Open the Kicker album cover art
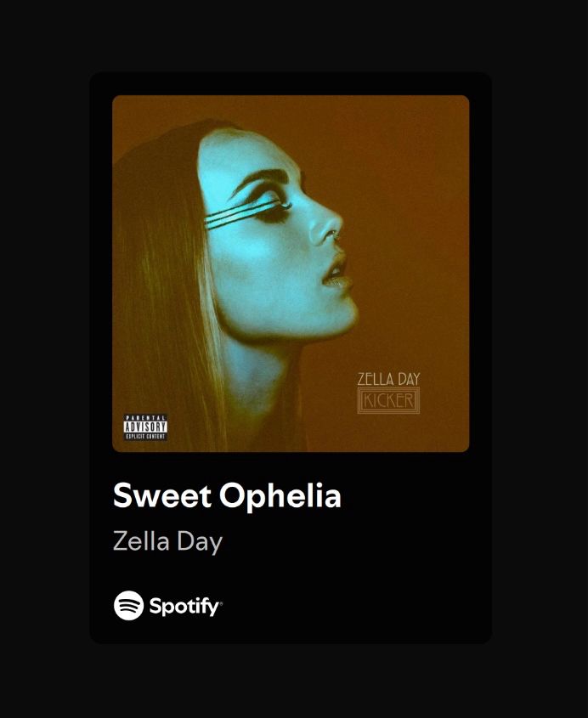This screenshot has height=718, width=588. tap(291, 274)
